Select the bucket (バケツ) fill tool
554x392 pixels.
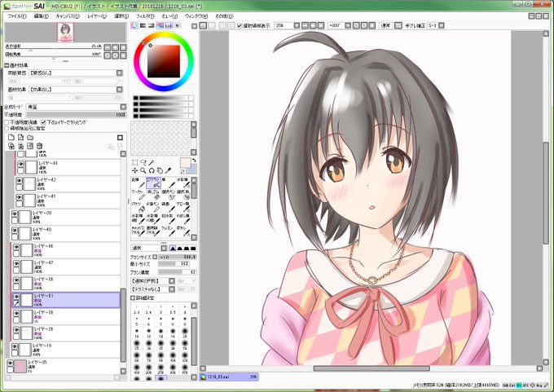[138, 207]
